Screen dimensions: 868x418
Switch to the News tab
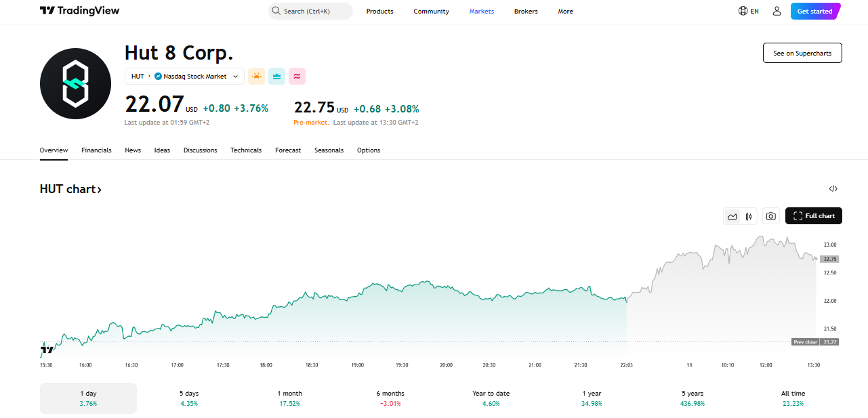click(133, 150)
